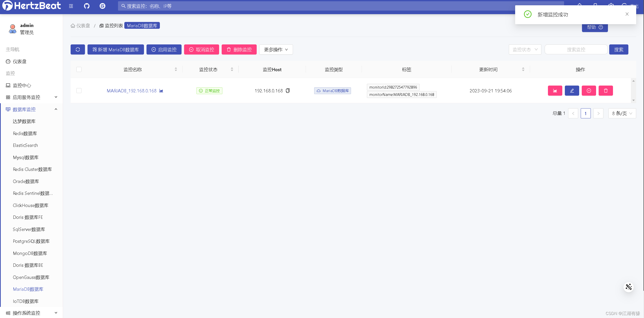Select Doris 数据库BE in the sidebar
This screenshot has width=644, height=318.
coord(28,265)
